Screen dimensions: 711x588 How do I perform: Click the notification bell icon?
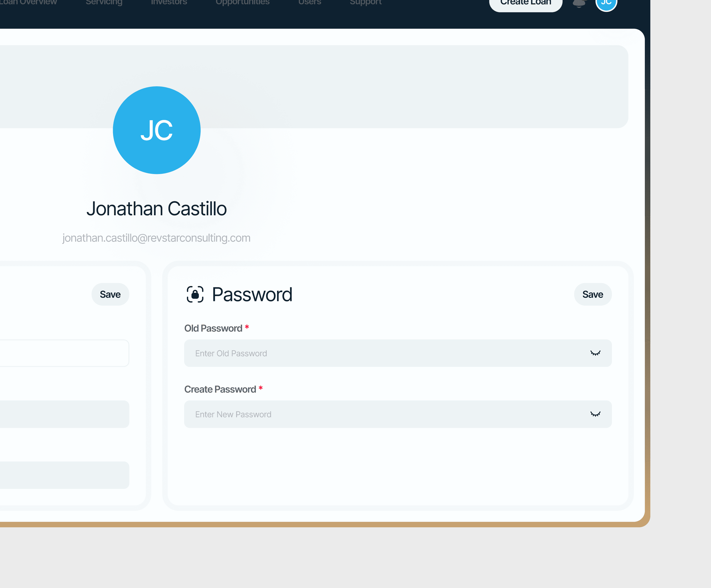click(579, 3)
